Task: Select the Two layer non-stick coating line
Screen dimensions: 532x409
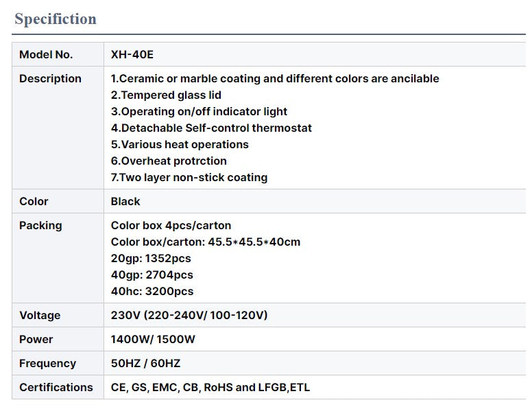Action: (x=189, y=177)
